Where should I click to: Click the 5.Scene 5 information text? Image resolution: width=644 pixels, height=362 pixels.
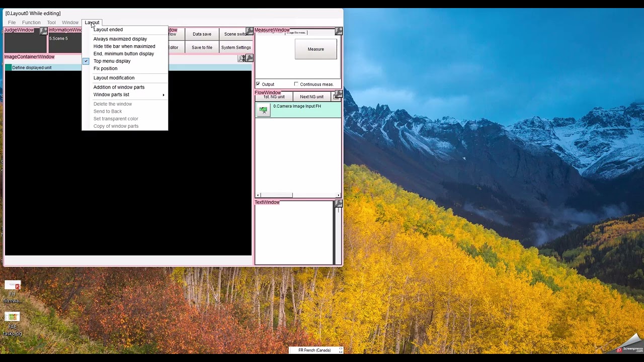click(x=58, y=39)
